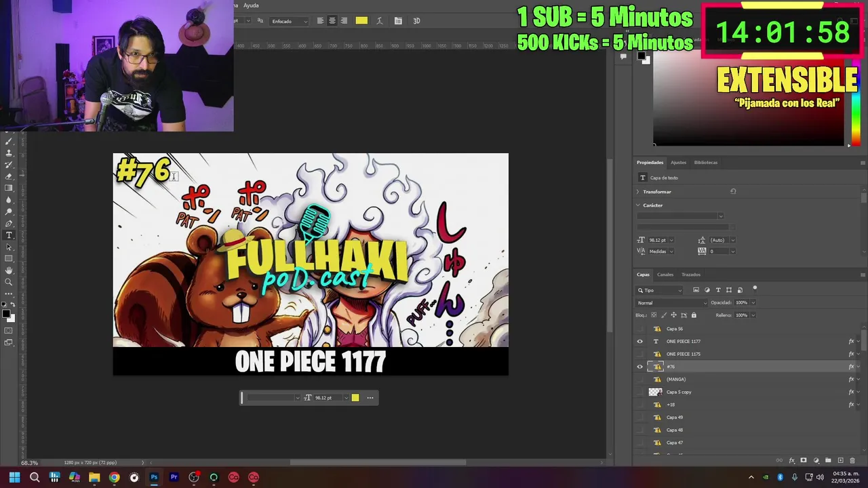The width and height of the screenshot is (868, 488).
Task: Click the yellow swatch in floating text bar
Action: coord(355,398)
